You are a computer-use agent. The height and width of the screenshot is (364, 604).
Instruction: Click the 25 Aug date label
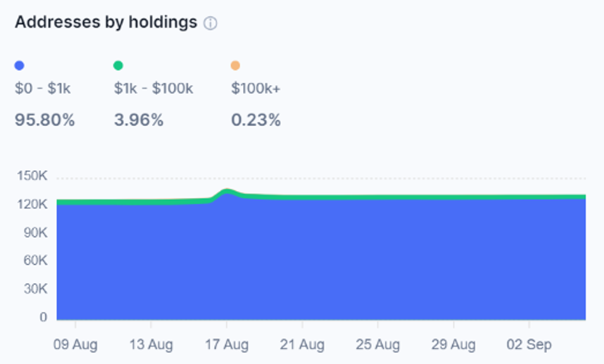(x=378, y=345)
